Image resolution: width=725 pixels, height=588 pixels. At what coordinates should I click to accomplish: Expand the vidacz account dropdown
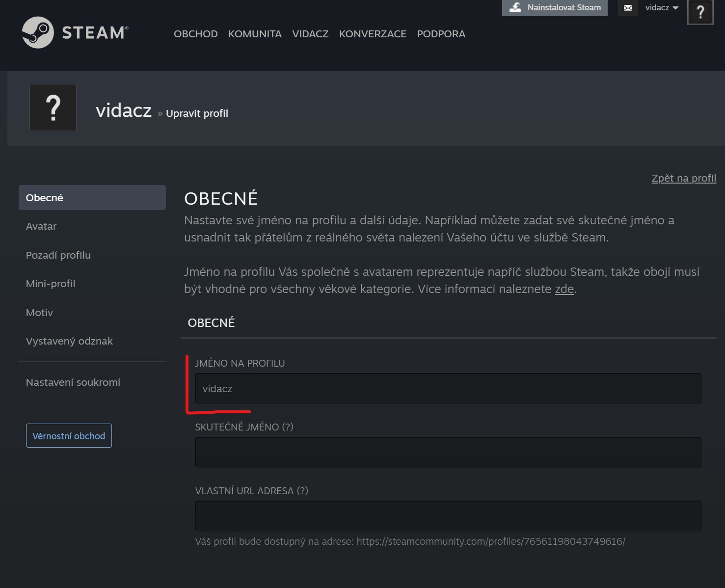pos(662,8)
